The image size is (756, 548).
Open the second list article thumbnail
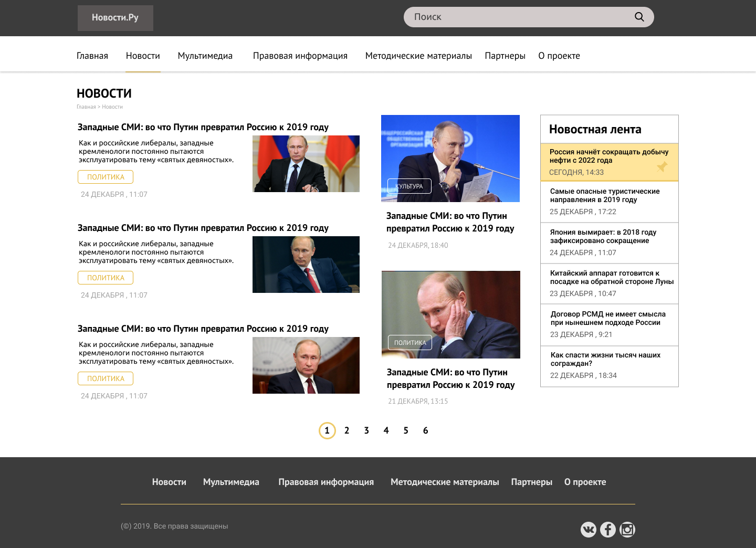point(306,265)
